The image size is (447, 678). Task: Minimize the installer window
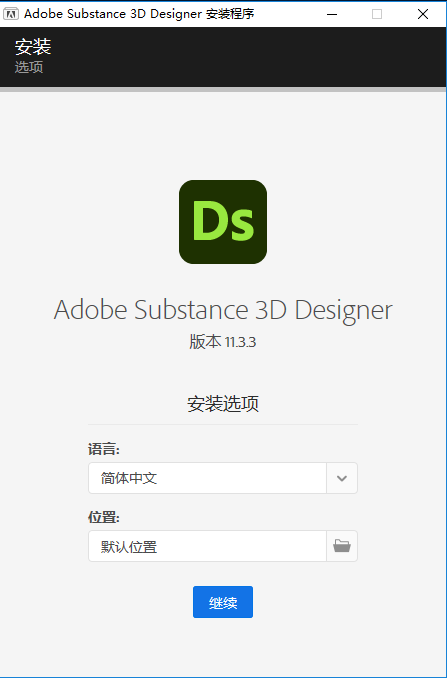[x=332, y=14]
